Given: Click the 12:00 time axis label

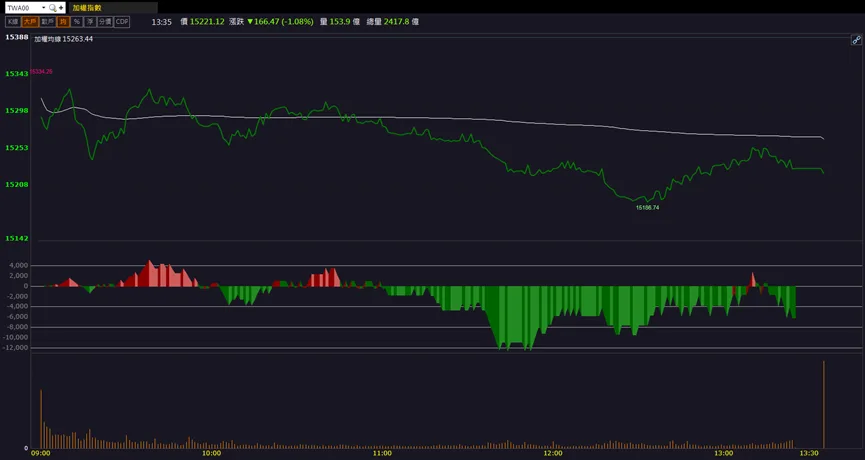Looking at the screenshot, I should point(553,453).
